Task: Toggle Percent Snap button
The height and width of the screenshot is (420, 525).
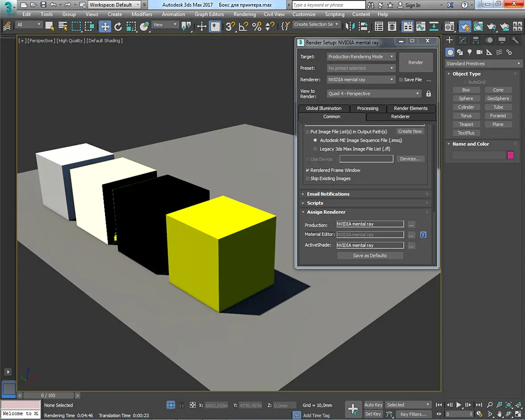Action: click(257, 26)
